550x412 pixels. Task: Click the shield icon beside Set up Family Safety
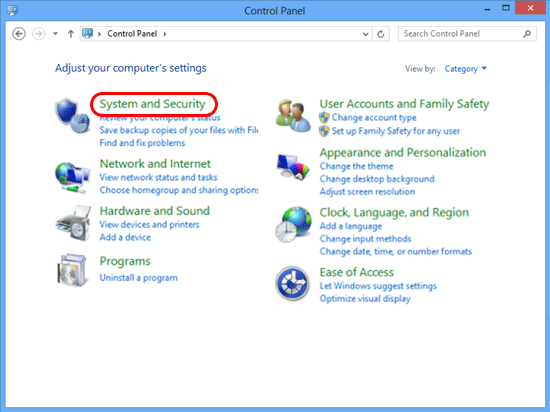click(324, 131)
